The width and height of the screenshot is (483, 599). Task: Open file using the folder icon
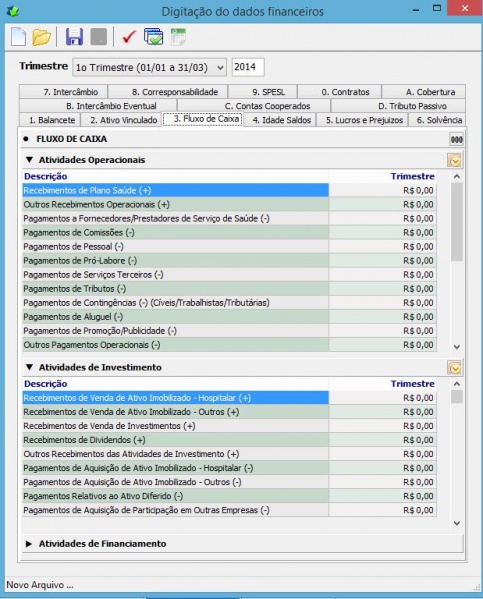[x=41, y=37]
